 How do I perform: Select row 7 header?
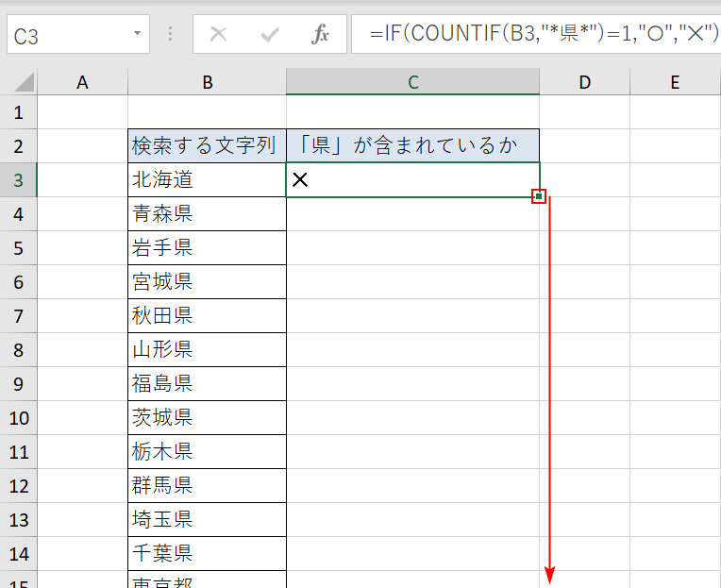(18, 316)
